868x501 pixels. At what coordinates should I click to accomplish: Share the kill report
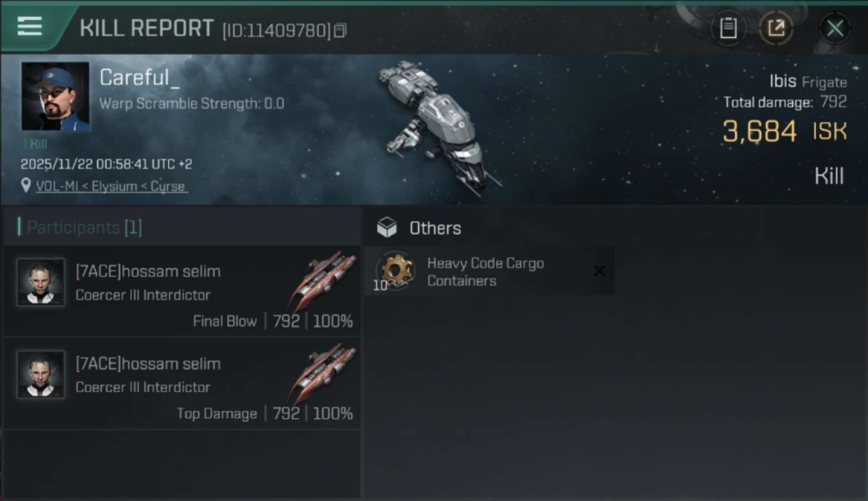click(776, 28)
